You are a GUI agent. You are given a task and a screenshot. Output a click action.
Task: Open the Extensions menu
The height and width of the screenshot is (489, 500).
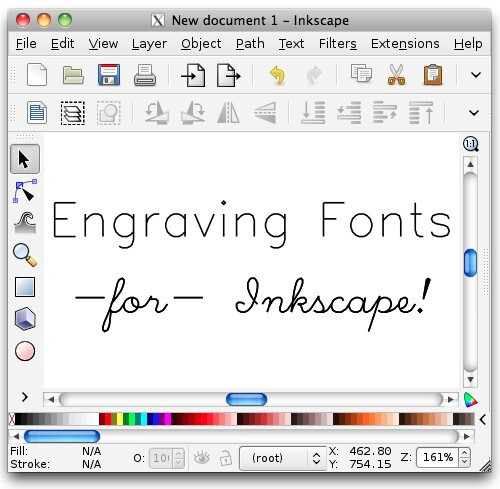pos(405,44)
